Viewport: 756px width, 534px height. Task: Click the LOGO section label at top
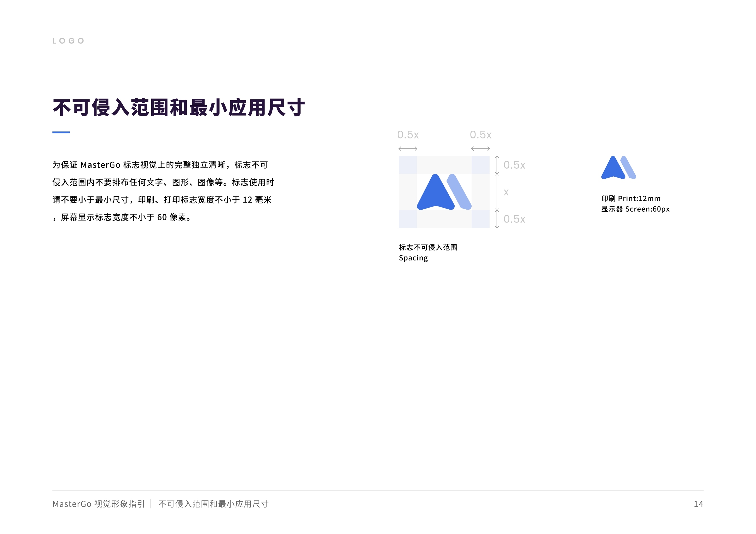68,41
